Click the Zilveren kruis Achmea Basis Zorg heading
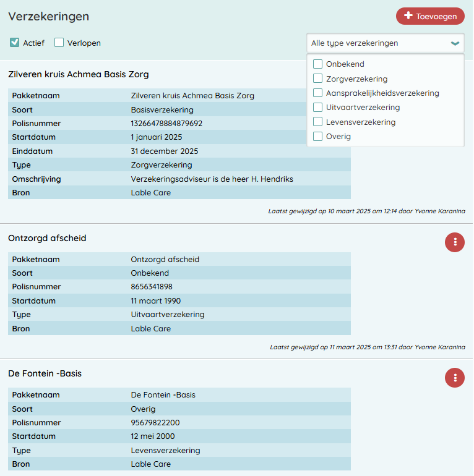Viewport: 474px width, 476px height. 79,74
